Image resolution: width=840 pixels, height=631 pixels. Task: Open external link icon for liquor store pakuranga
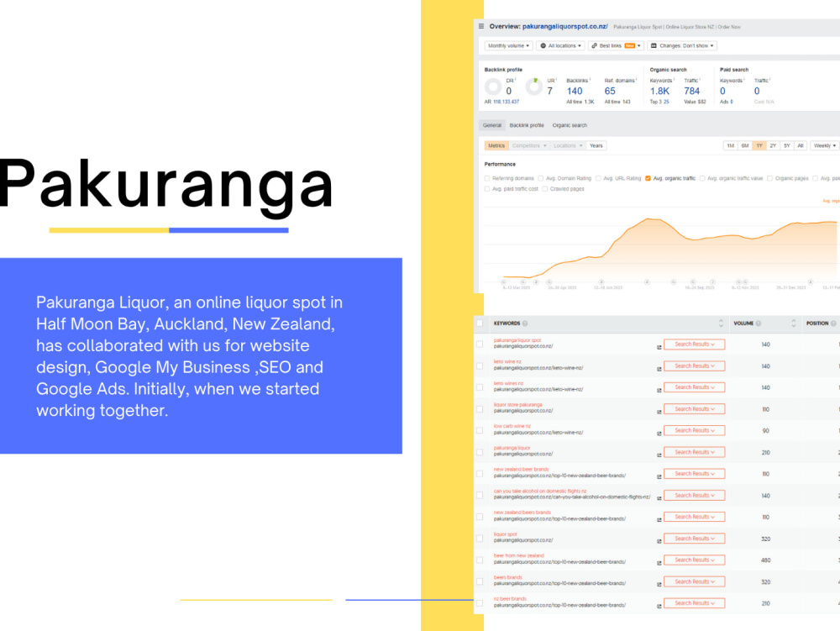tap(659, 412)
